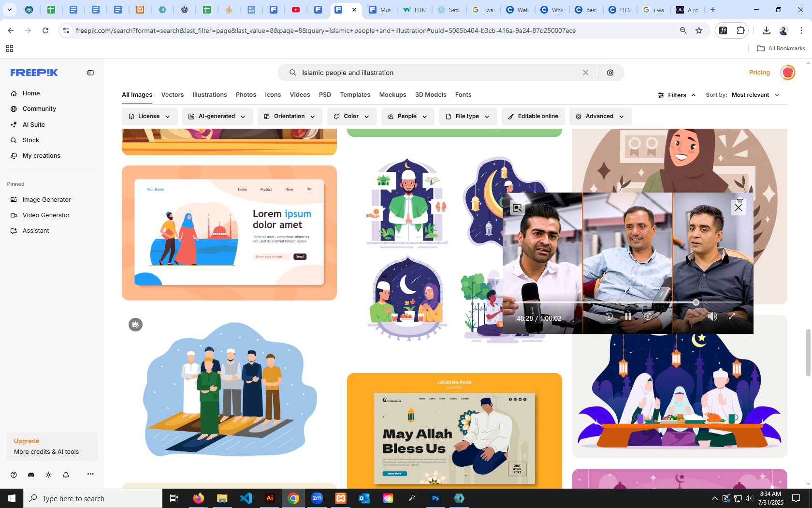Open notifications bell icon
The height and width of the screenshot is (508, 812).
coord(66,475)
